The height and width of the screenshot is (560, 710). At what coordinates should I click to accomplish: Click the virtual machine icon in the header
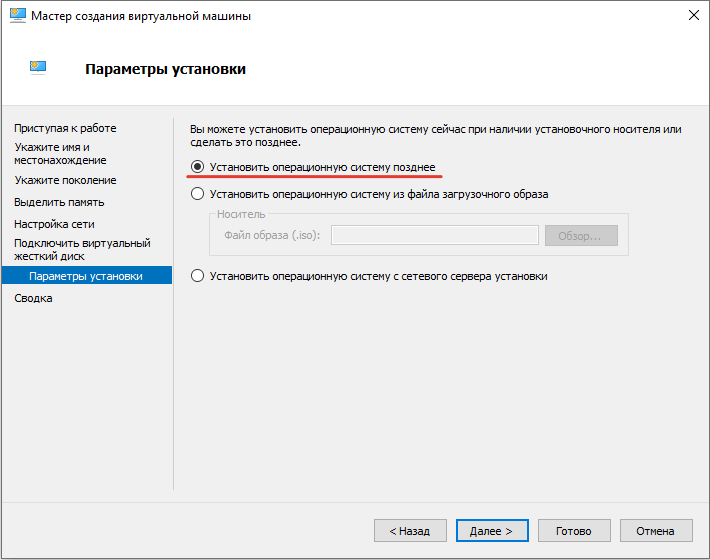(39, 68)
